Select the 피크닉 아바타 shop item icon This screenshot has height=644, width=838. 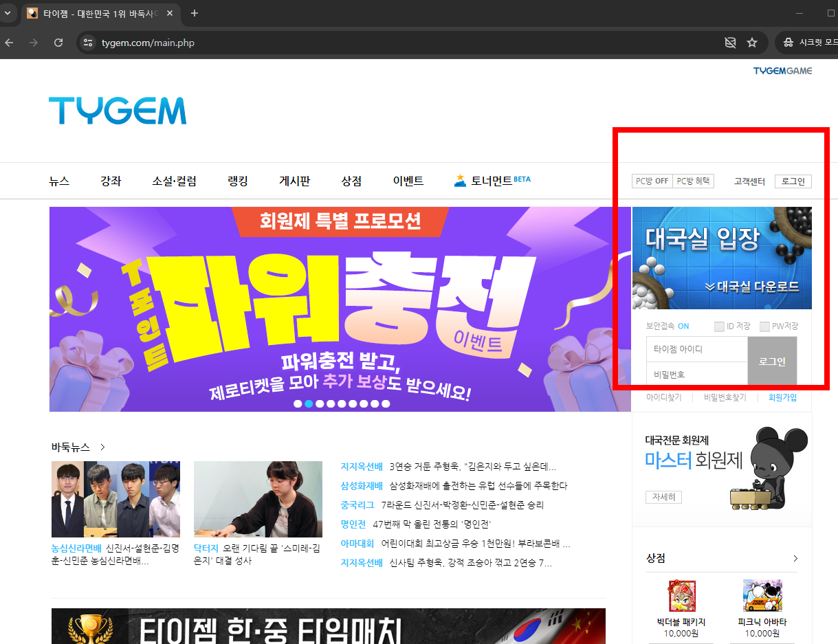(762, 595)
